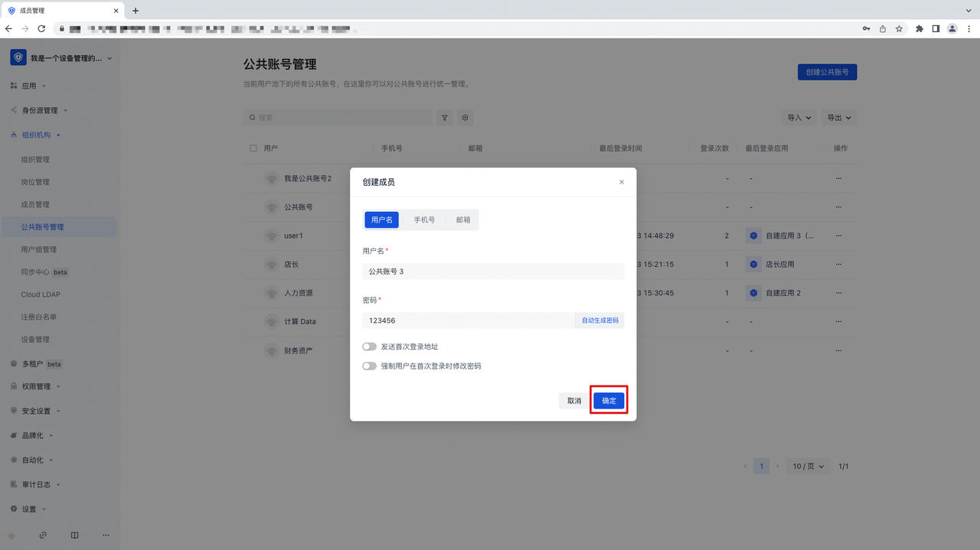Reload the page using browser refresh icon
This screenshot has width=980, height=550.
tap(41, 28)
